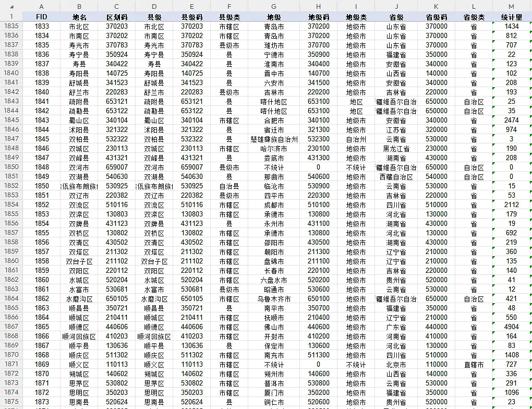The width and height of the screenshot is (532, 409).
Task: Click the 省级类 header cell
Action: click(474, 17)
